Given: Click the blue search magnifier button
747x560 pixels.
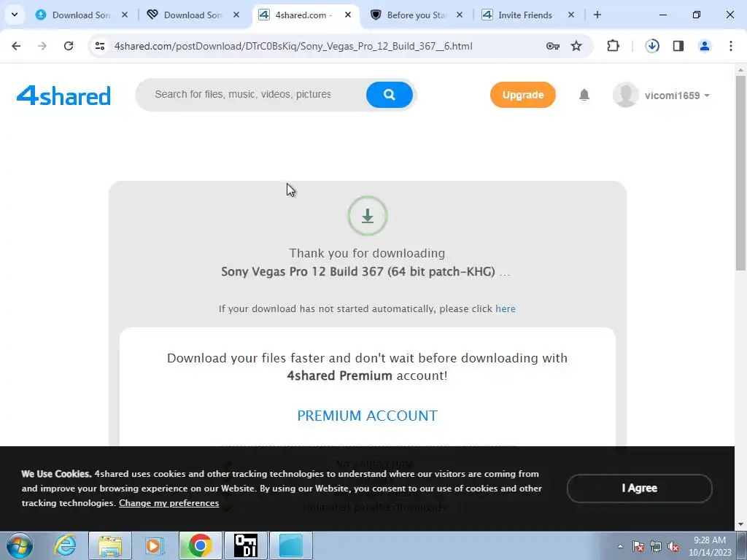Looking at the screenshot, I should (390, 95).
